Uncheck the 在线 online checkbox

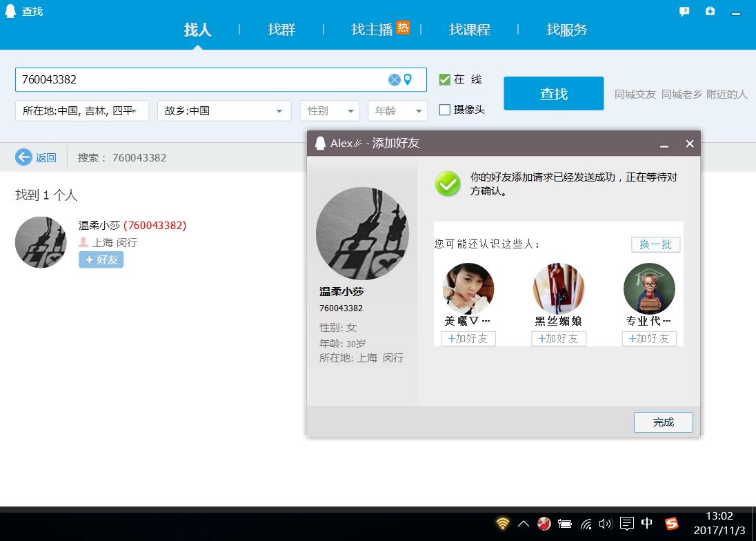[444, 79]
